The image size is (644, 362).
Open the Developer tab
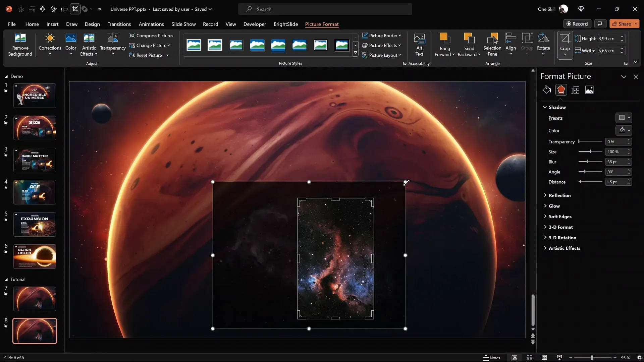coord(255,24)
